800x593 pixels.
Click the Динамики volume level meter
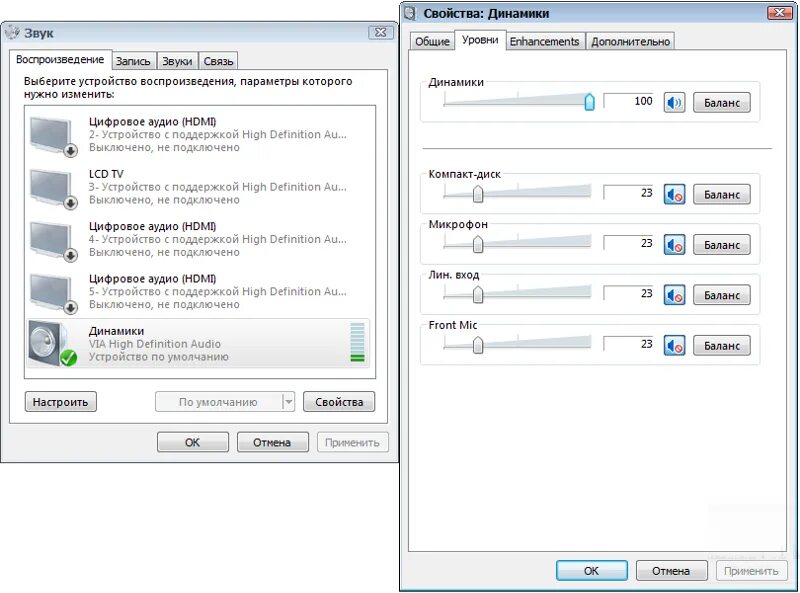358,342
